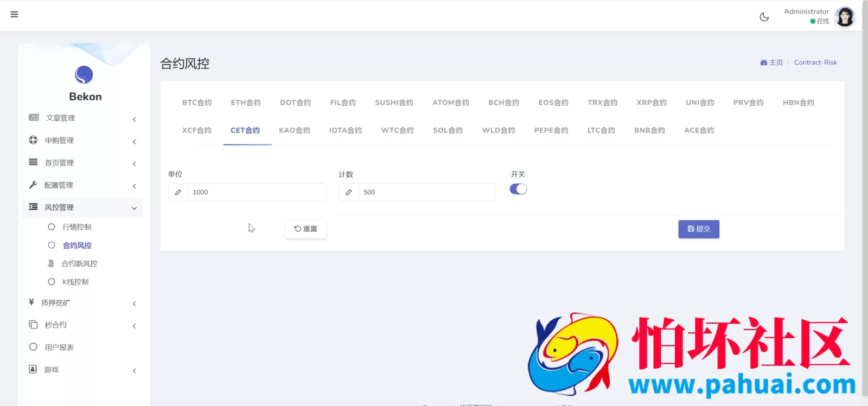
Task: Open the SUSHI合约 tab
Action: (394, 102)
